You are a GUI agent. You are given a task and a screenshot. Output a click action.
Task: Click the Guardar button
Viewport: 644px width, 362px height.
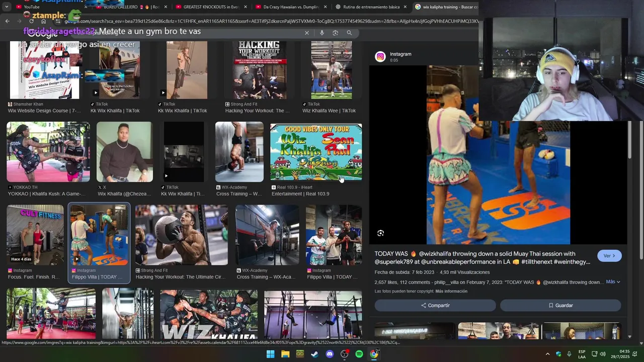tap(560, 305)
